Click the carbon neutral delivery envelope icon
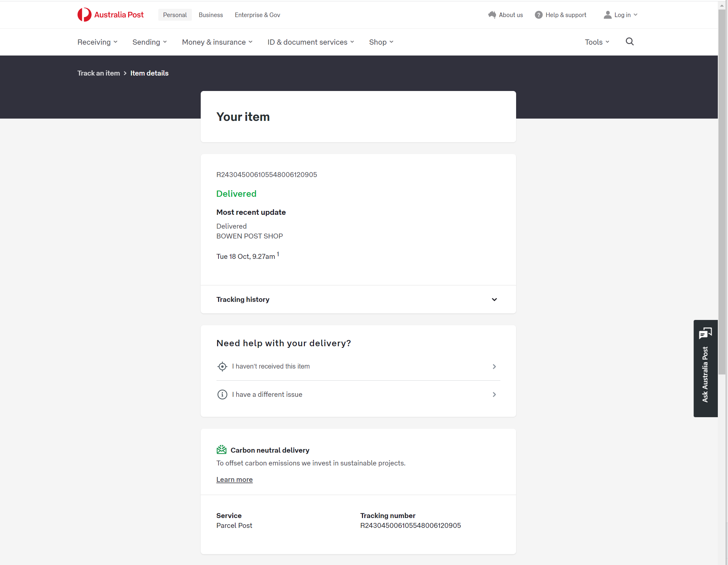728x565 pixels. [221, 450]
